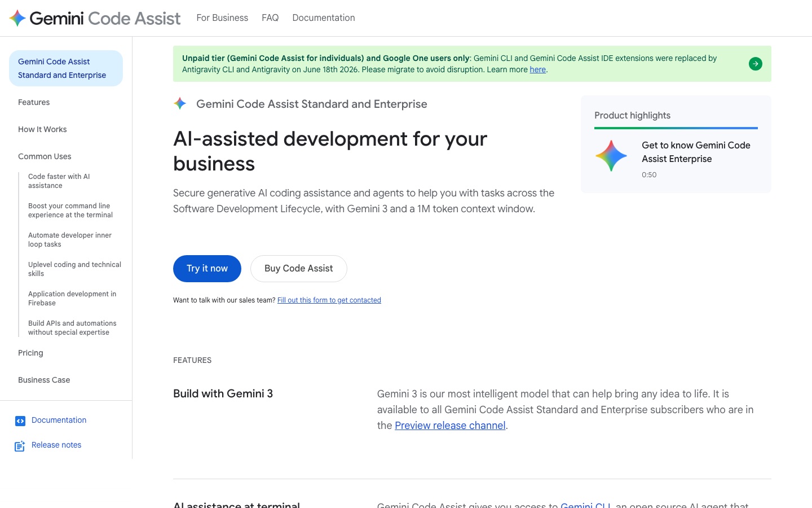This screenshot has height=508, width=812.
Task: Click the Gemini spark icon beside the page title
Action: 180,104
